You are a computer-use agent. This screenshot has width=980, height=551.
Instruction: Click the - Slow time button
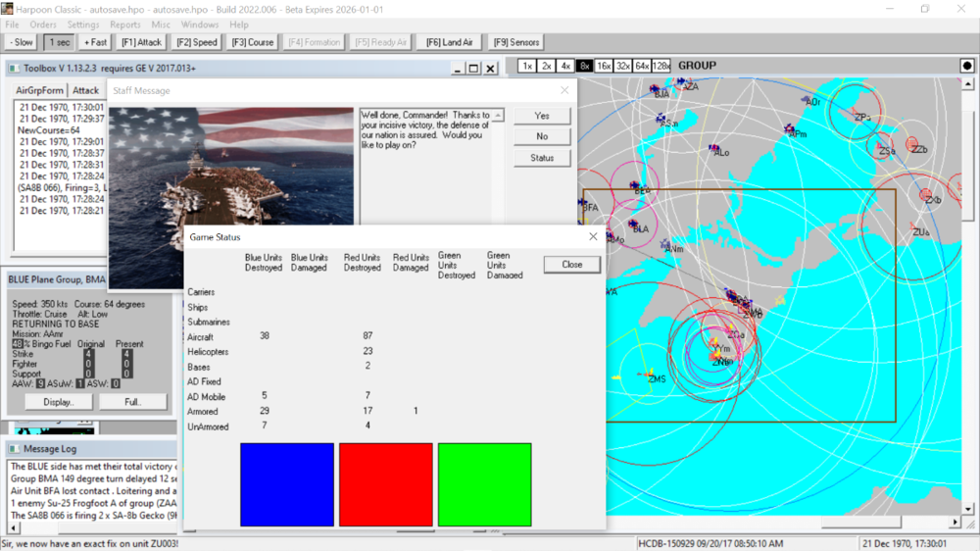pos(22,42)
